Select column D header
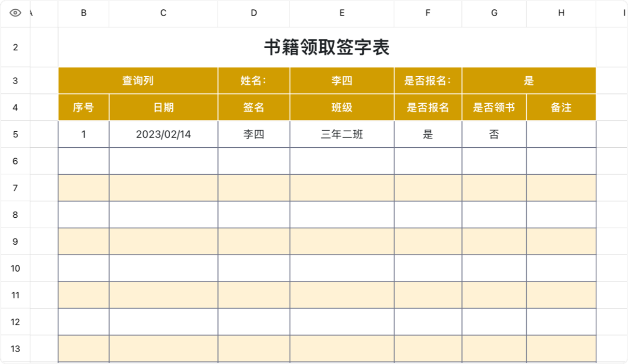Image resolution: width=628 pixels, height=364 pixels. 254,13
